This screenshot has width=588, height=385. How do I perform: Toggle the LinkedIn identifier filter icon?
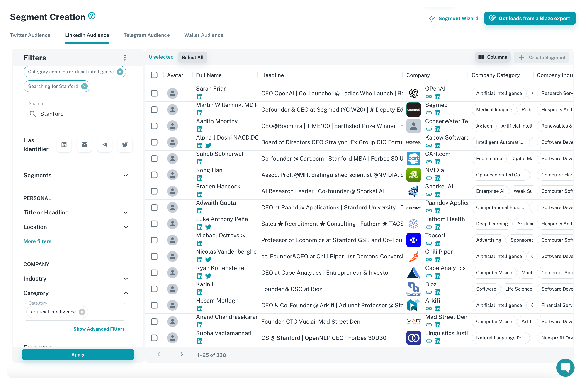(64, 145)
